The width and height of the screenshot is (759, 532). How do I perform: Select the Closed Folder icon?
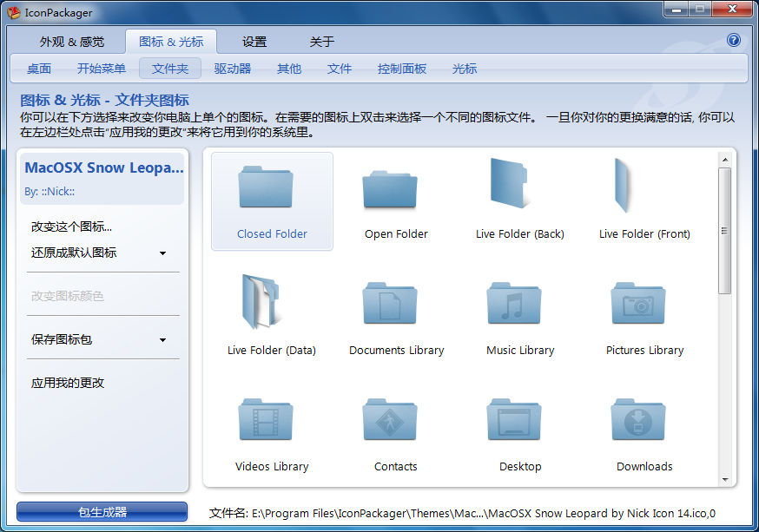(266, 187)
